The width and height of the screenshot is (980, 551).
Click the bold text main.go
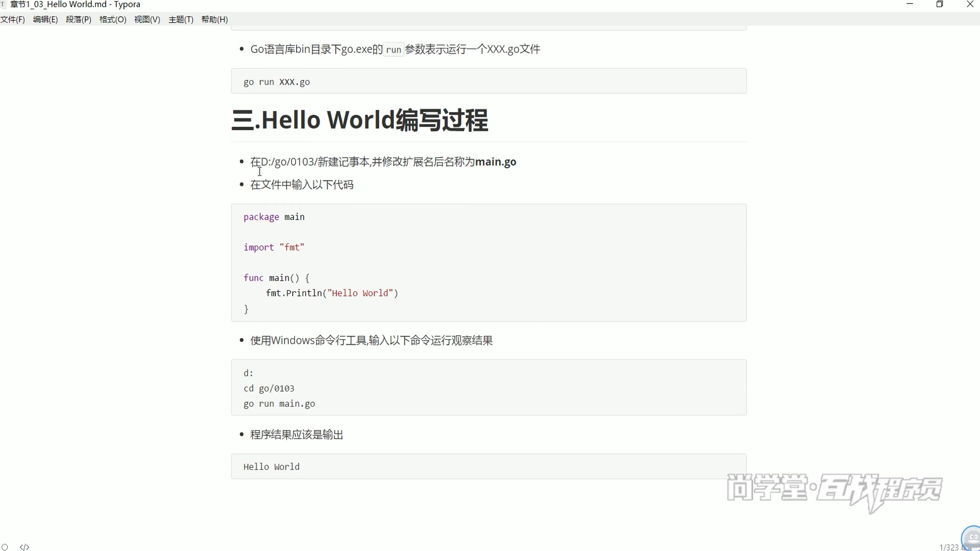[496, 162]
